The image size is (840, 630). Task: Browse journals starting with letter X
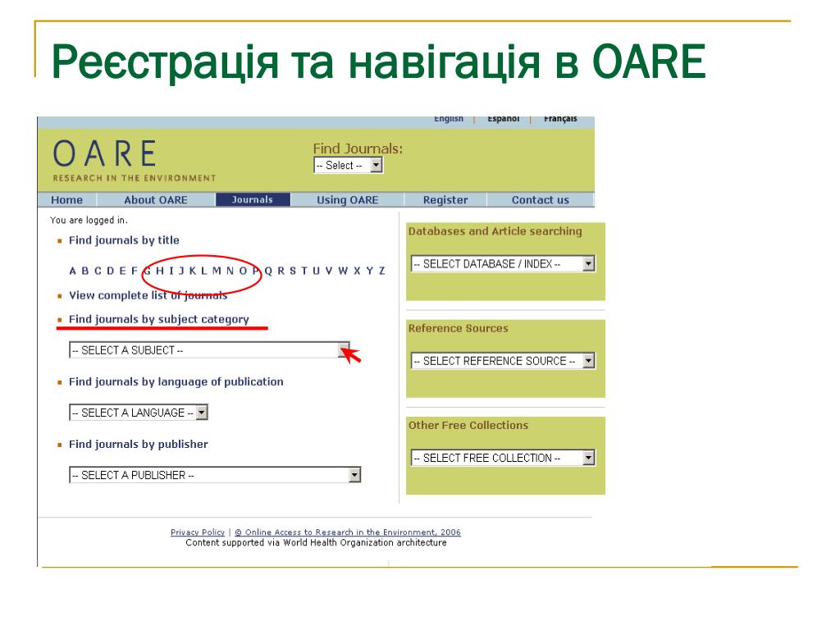pyautogui.click(x=357, y=271)
